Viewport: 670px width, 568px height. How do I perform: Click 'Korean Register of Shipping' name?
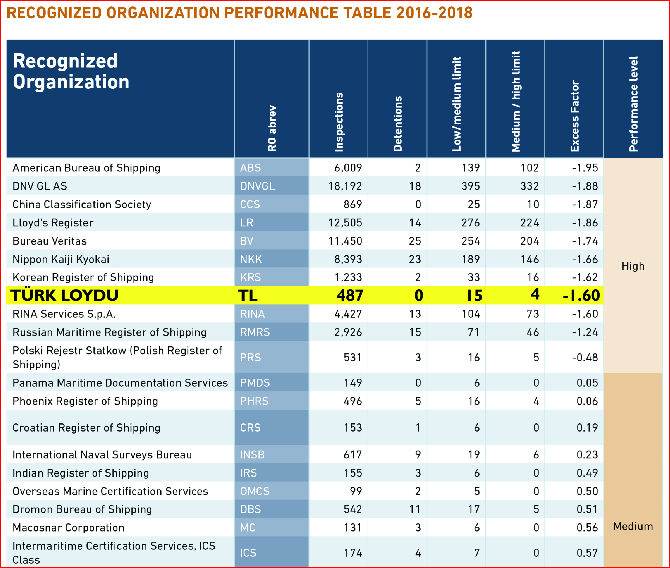coord(83,277)
